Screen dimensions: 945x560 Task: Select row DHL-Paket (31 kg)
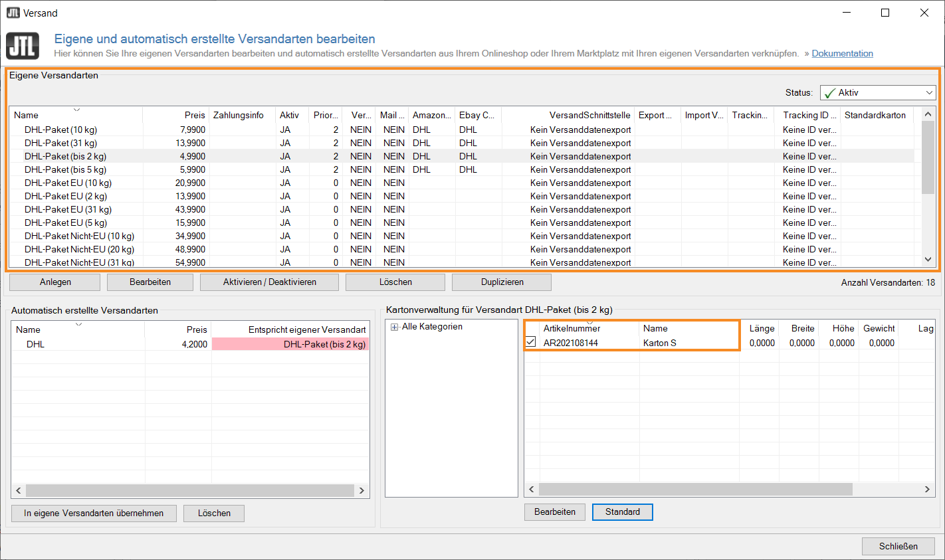462,143
